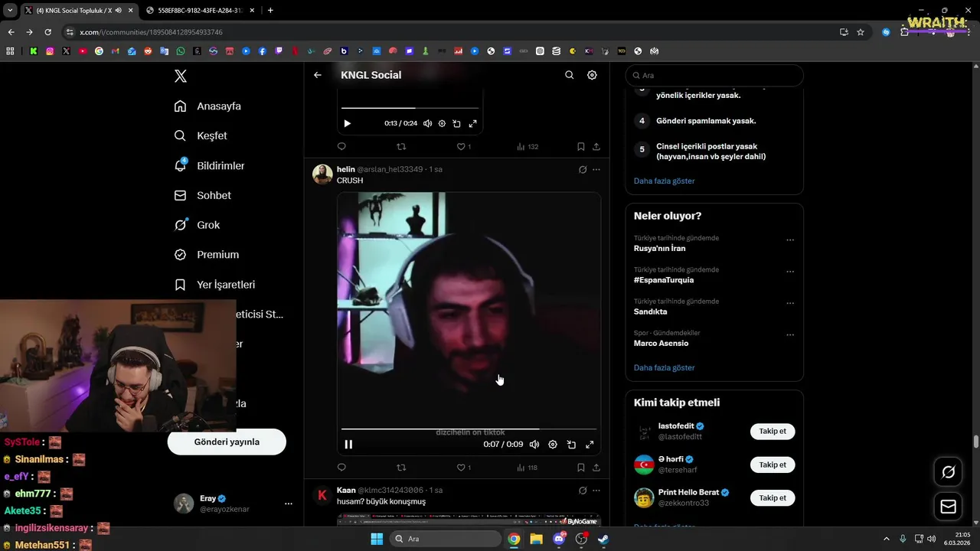Image resolution: width=980 pixels, height=551 pixels.
Task: Open options for Marco Asensio trend
Action: pos(790,335)
